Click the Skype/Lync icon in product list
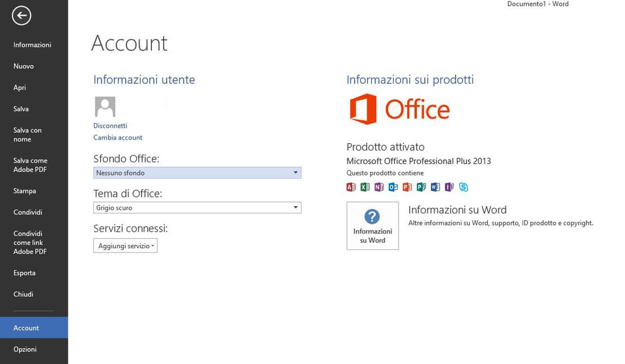625x364 pixels. 463,187
